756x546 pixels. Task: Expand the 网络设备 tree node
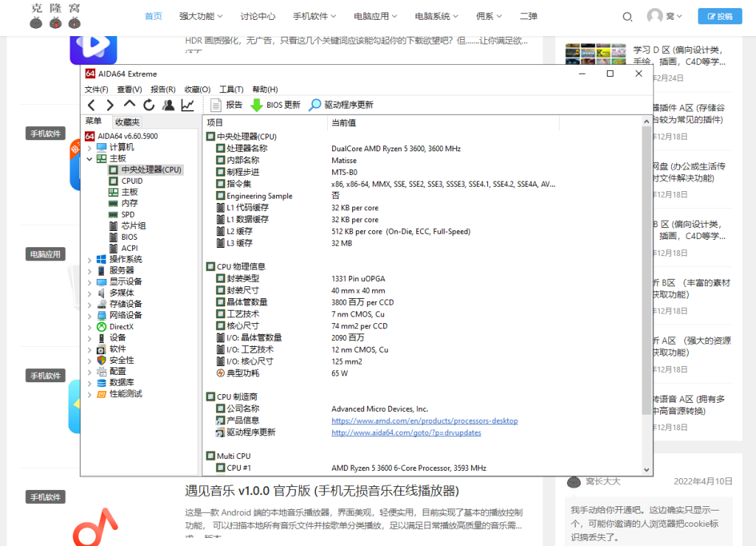coord(89,316)
